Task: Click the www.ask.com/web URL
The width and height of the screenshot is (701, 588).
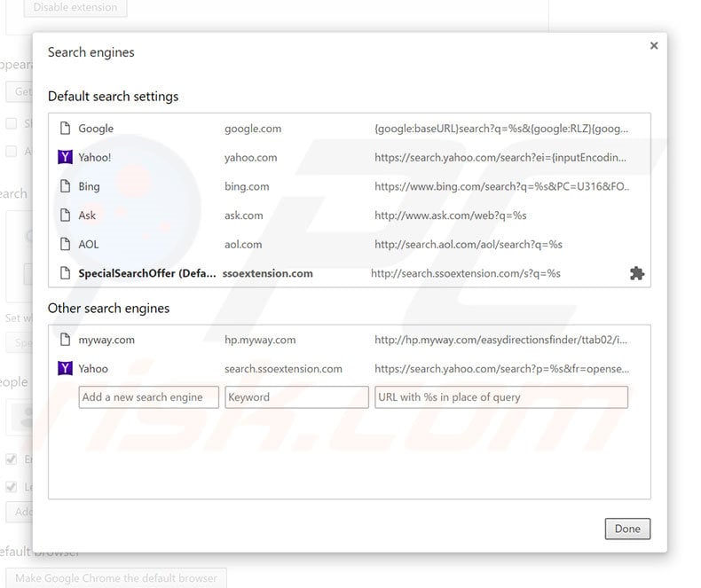Action: 451,216
